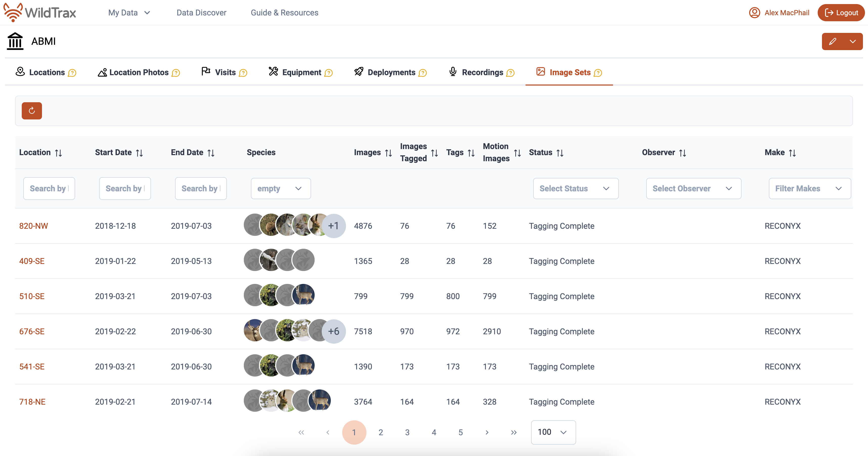
Task: Sort table by Tags column
Action: [x=471, y=153]
